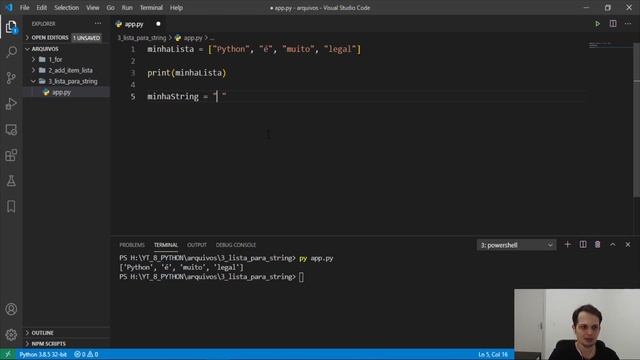Image resolution: width=640 pixels, height=360 pixels.
Task: Split the terminal panel
Action: click(583, 244)
